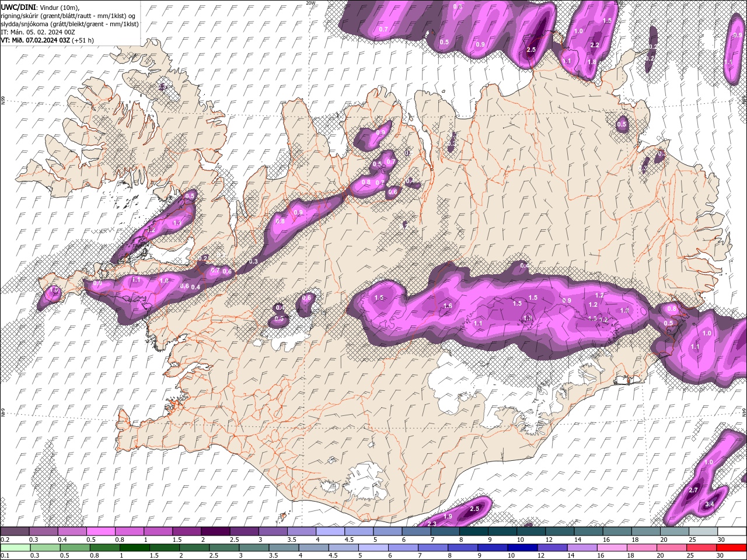Click the dark mauve 0.2 swatch in upper legend row

(15, 531)
